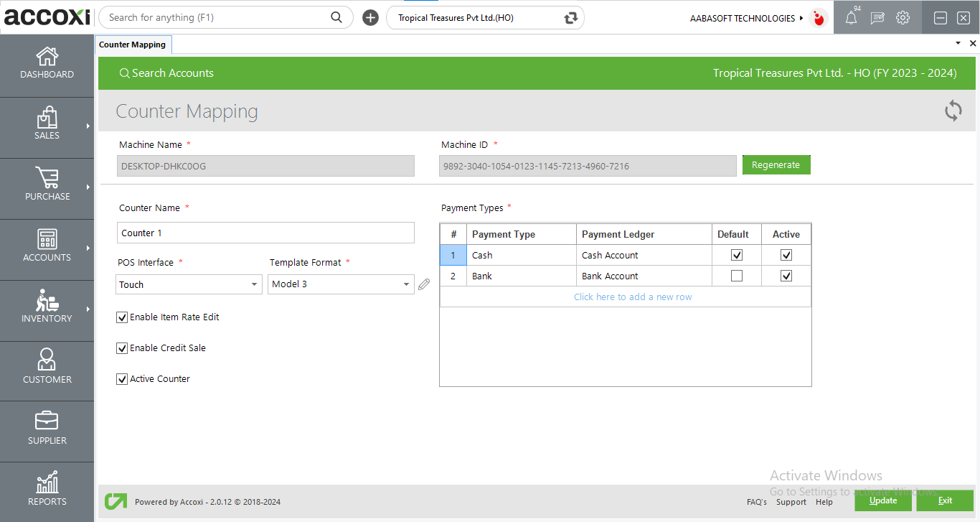980x522 pixels.
Task: Uncheck Enable Item Rate Edit
Action: pyautogui.click(x=122, y=317)
